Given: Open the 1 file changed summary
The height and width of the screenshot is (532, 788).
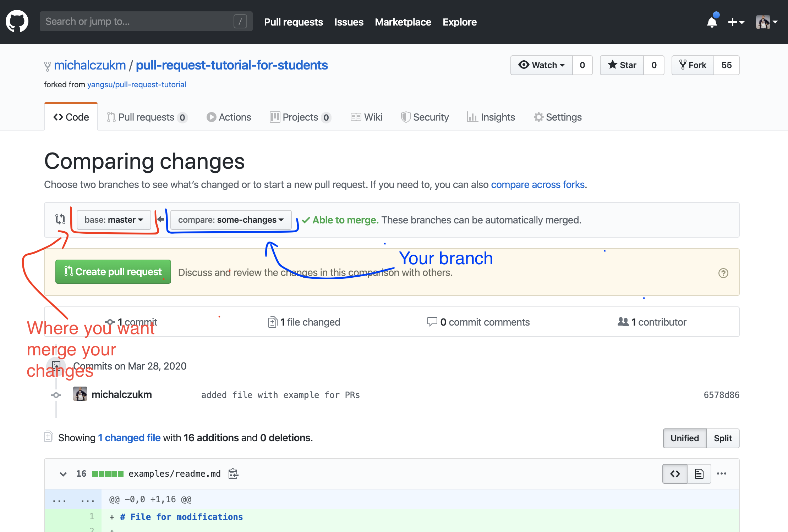Looking at the screenshot, I should [304, 322].
